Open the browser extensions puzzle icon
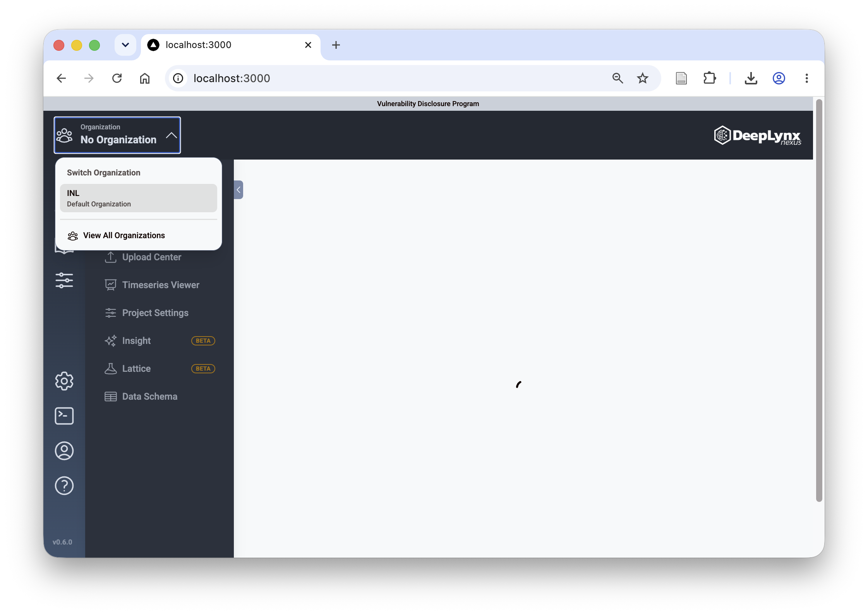This screenshot has width=868, height=615. point(709,78)
